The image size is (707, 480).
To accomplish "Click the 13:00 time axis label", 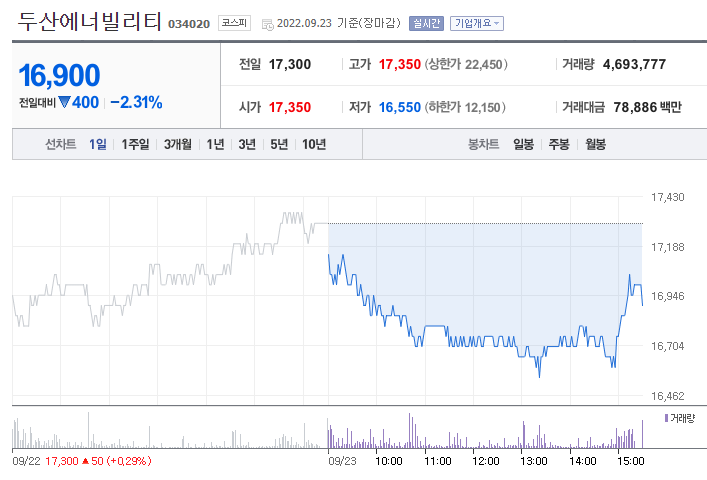I will coord(533,461).
